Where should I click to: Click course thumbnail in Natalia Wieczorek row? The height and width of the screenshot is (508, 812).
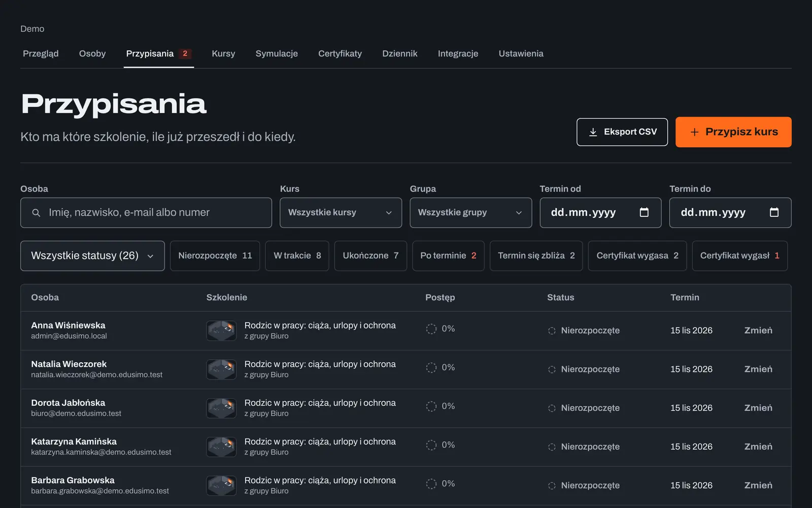click(x=221, y=369)
